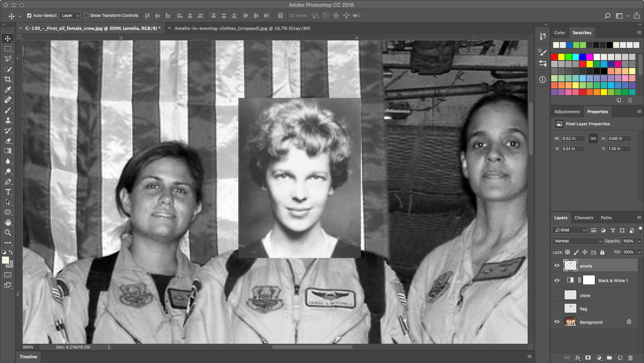Show the clone layer
This screenshot has width=644, height=363.
[x=557, y=295]
